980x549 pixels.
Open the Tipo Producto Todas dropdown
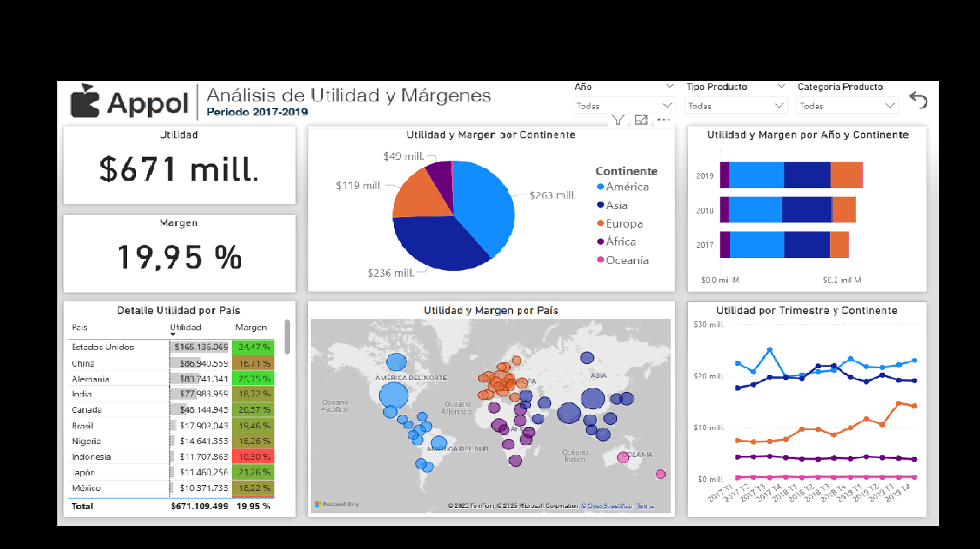735,106
